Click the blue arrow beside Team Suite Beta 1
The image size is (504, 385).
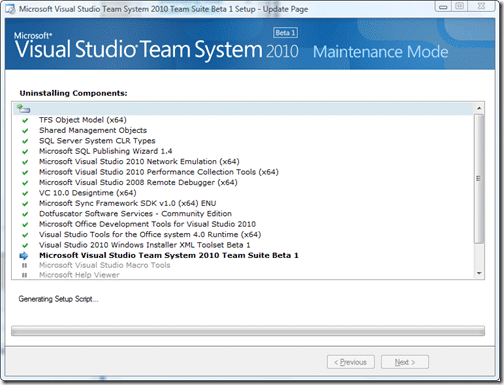pyautogui.click(x=24, y=256)
